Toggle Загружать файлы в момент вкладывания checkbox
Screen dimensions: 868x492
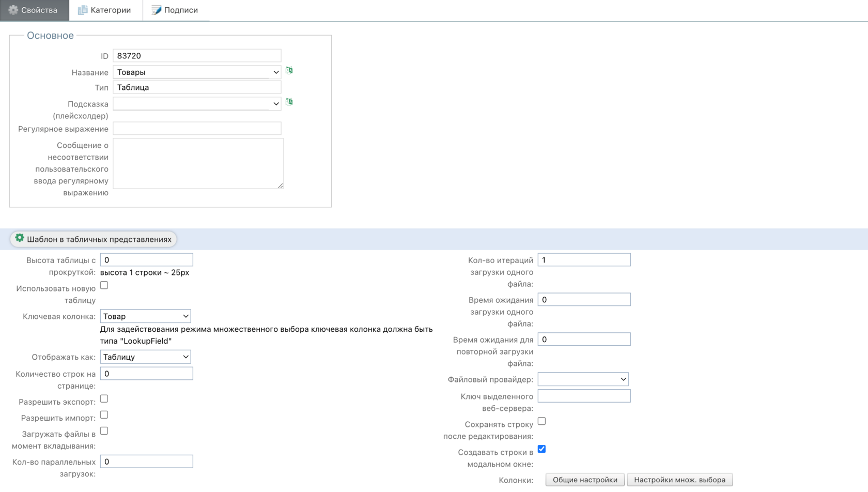click(x=104, y=431)
